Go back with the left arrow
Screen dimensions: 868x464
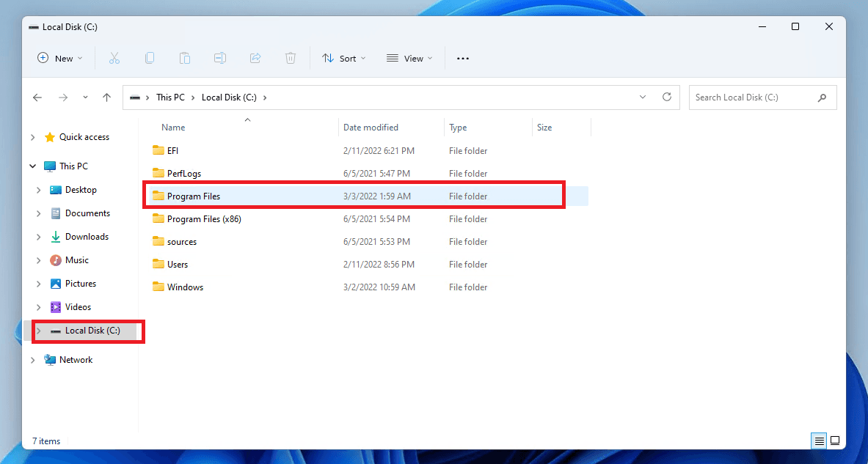(37, 97)
